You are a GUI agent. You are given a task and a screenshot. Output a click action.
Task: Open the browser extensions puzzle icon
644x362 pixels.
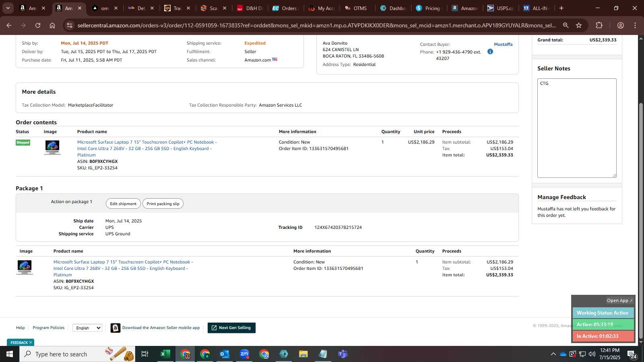(x=599, y=25)
